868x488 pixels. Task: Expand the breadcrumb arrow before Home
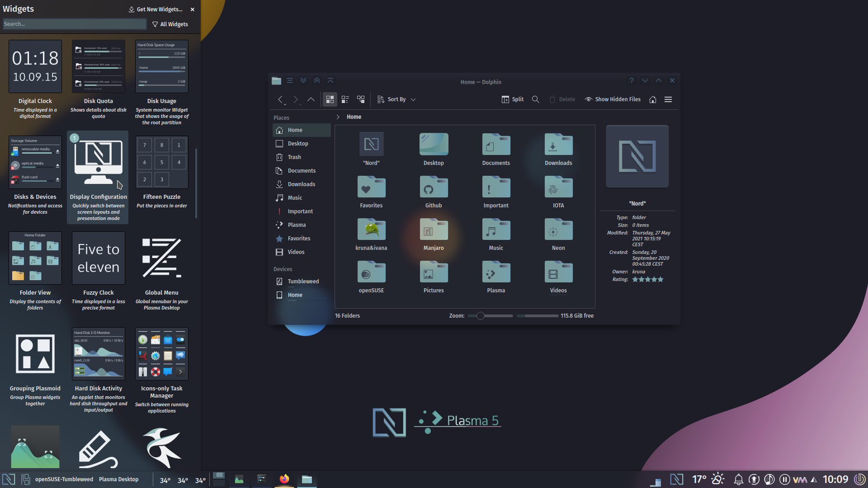(x=338, y=117)
